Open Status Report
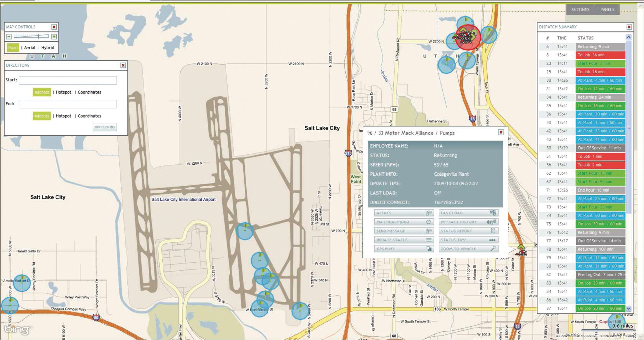This screenshot has height=340, width=644. click(469, 231)
